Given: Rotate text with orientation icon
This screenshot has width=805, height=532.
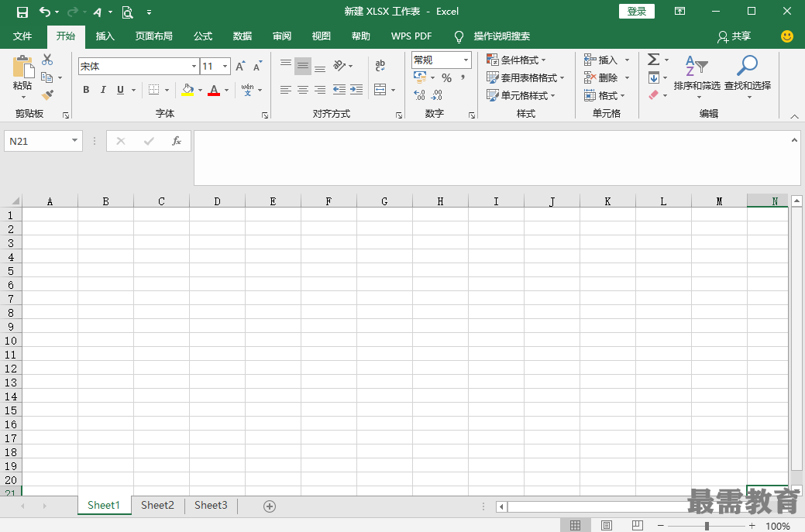Looking at the screenshot, I should 339,65.
